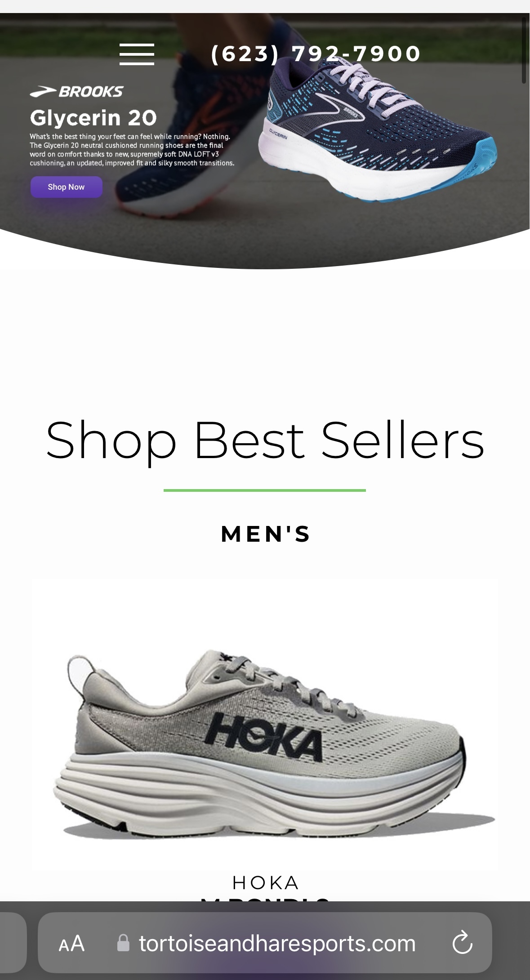Reload the page with the refresh icon
Image resolution: width=530 pixels, height=980 pixels.
point(462,943)
